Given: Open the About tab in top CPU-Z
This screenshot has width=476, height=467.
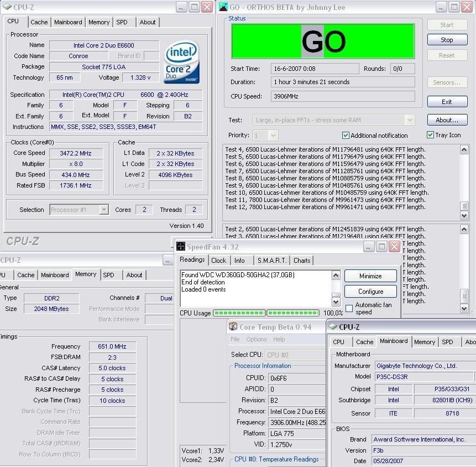Looking at the screenshot, I should 148,22.
